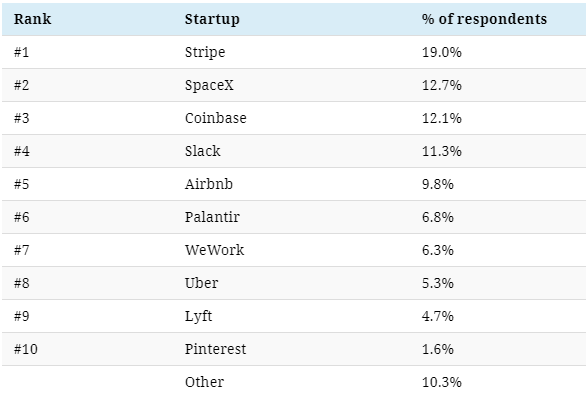Select the Lyft startup name
Screen dimensions: 586x396
[198, 316]
